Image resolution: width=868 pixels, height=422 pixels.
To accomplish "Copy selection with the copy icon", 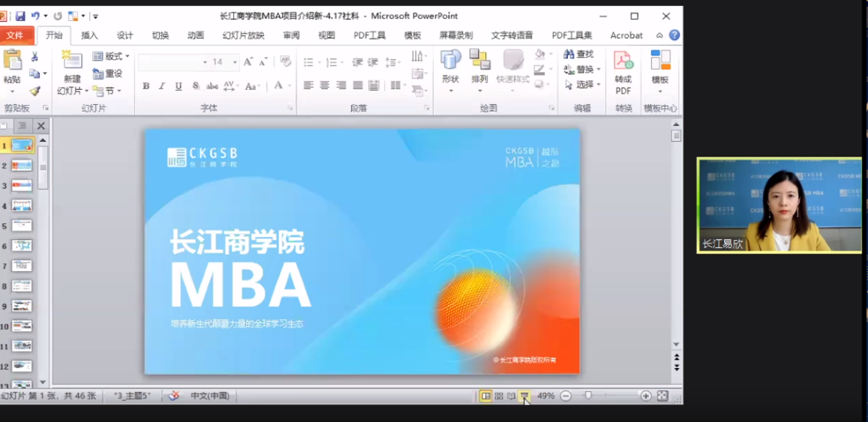I will pos(35,73).
